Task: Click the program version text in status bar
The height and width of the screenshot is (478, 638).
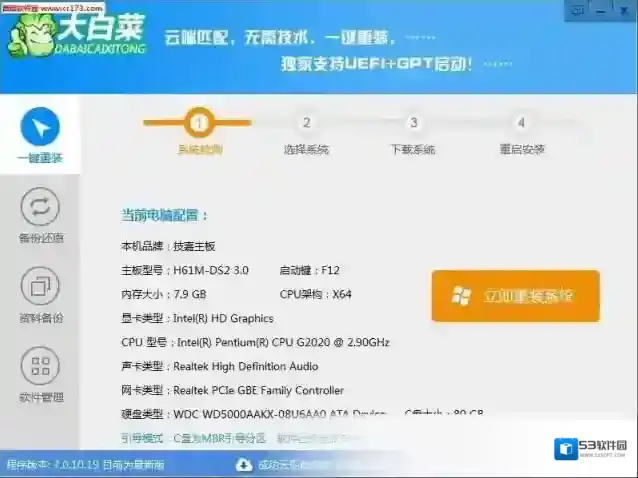Action: click(84, 465)
